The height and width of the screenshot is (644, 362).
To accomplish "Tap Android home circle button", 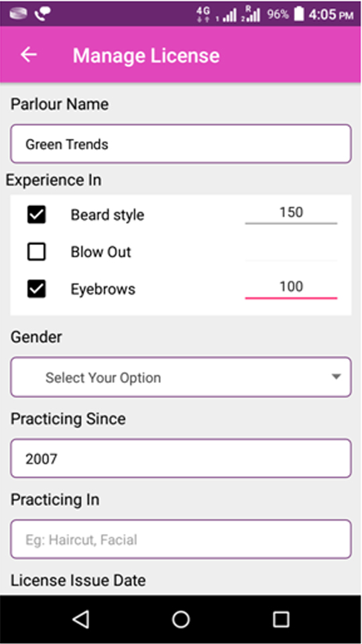I will (180, 619).
